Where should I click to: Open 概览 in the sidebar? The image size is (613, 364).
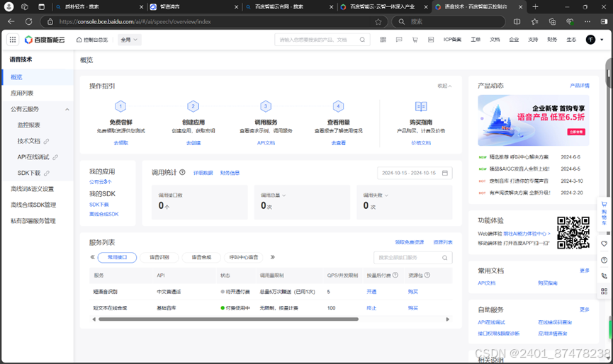point(38,77)
